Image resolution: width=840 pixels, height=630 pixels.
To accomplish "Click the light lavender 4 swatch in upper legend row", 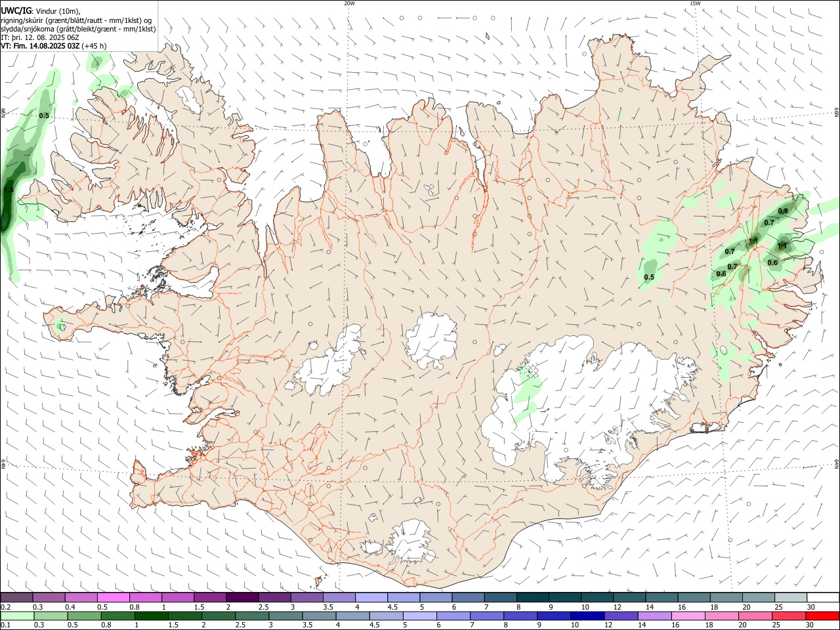I will (371, 597).
